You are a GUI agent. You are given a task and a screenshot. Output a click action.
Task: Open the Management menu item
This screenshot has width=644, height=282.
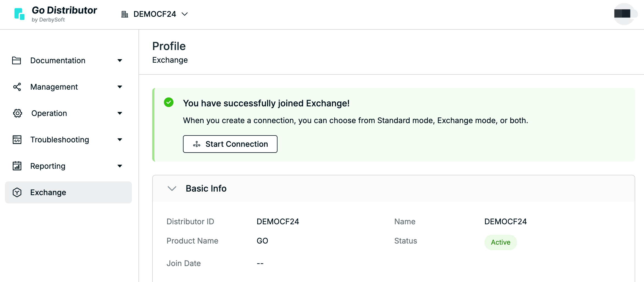[68, 87]
